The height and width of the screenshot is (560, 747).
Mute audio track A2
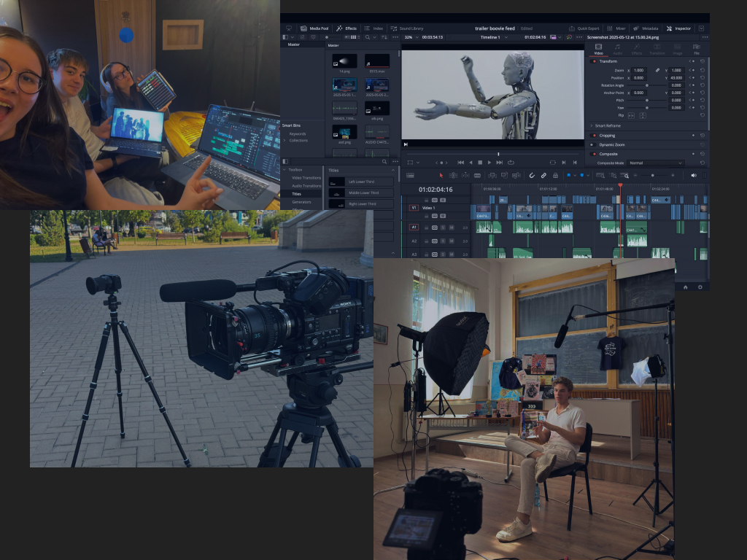coord(451,241)
